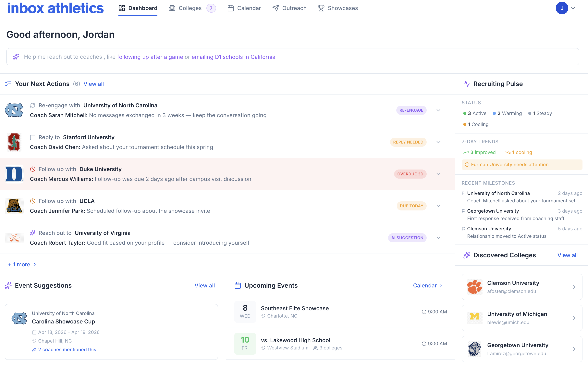
Task: Click the Recruiting Pulse heartbeat icon
Action: pyautogui.click(x=467, y=84)
